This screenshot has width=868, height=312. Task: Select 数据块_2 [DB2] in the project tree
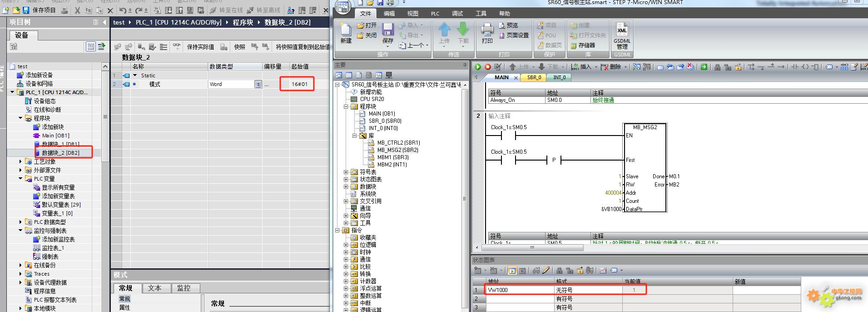[x=61, y=153]
